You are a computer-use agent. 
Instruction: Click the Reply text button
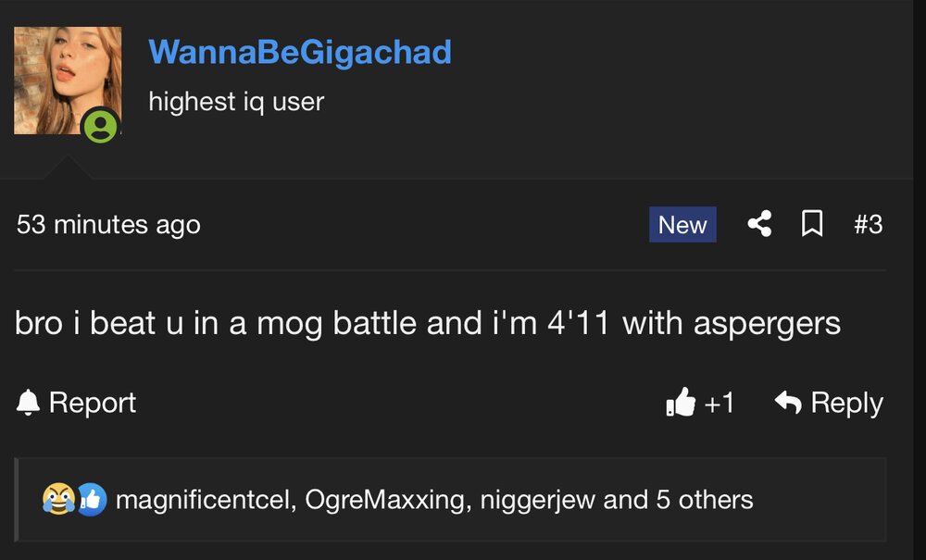(846, 403)
